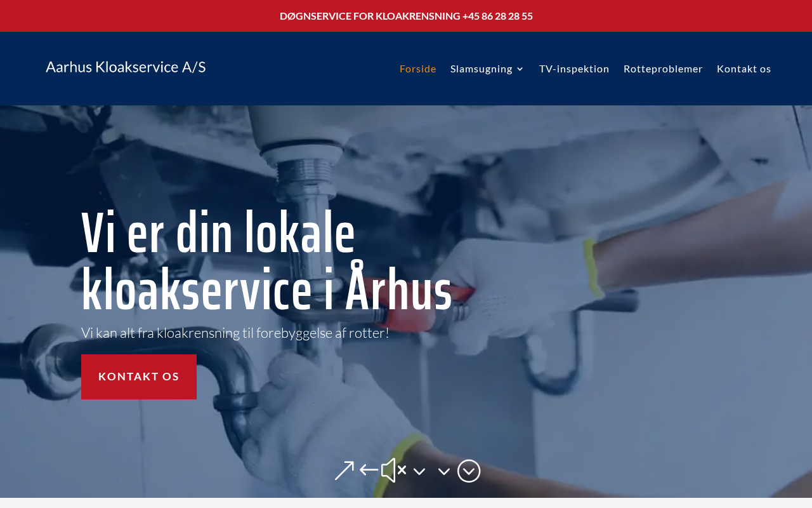Click the diagonal up-right arrow icon

[344, 471]
